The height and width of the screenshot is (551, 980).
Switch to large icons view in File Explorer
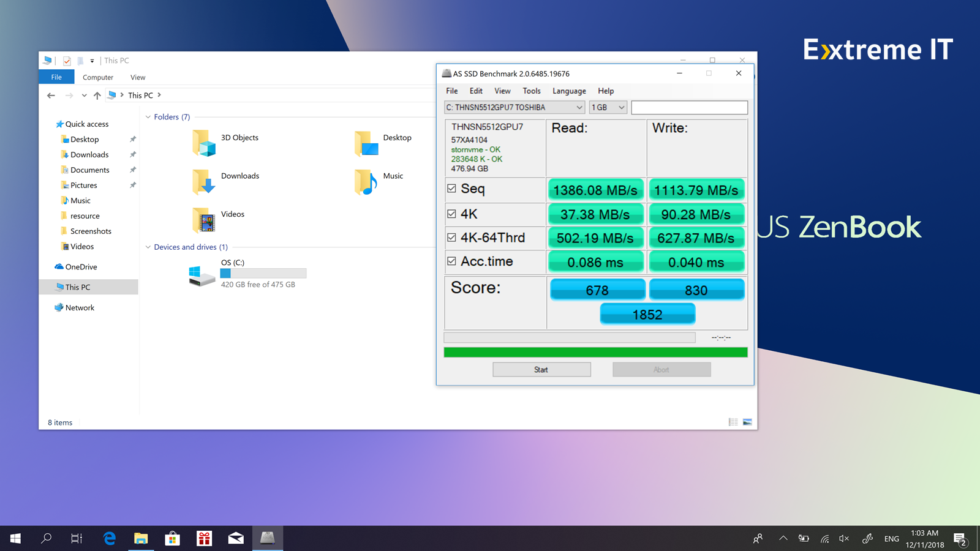point(747,422)
